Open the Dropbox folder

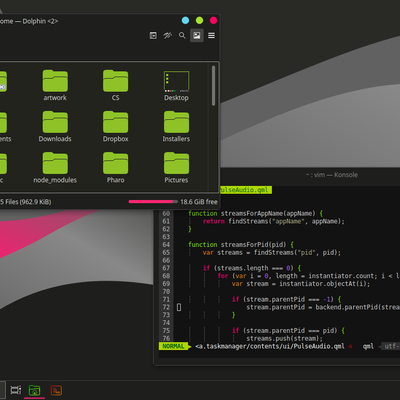click(x=115, y=127)
